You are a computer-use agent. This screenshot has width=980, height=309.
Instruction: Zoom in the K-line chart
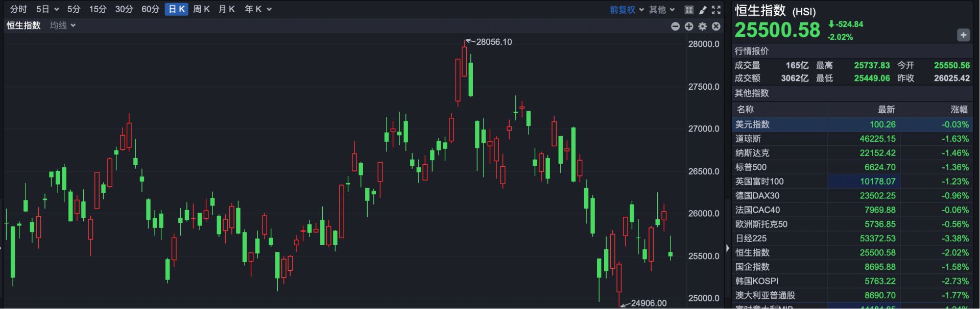pos(689,27)
